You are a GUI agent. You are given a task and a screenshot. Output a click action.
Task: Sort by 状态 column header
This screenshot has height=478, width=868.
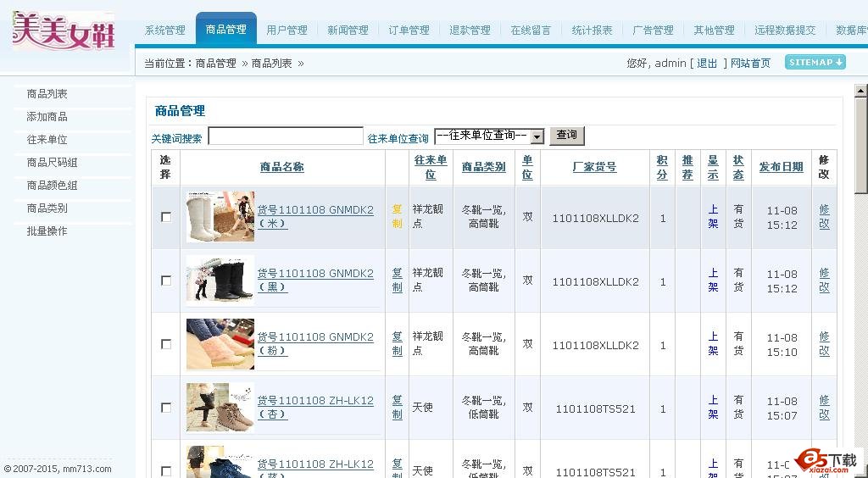[x=738, y=167]
